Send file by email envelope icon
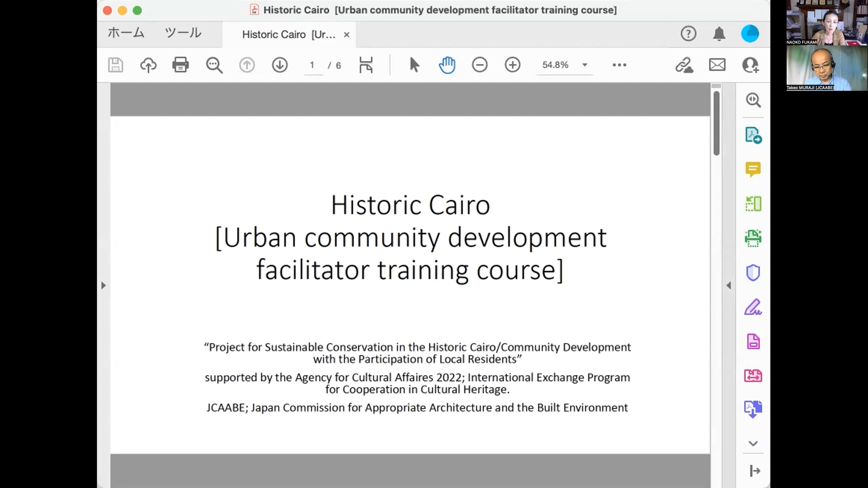The height and width of the screenshot is (488, 868). tap(717, 65)
